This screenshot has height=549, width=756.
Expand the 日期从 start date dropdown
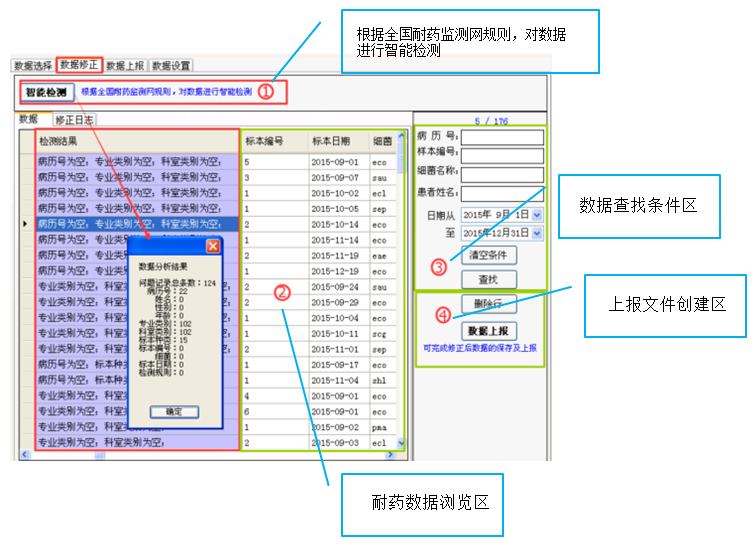coord(538,214)
